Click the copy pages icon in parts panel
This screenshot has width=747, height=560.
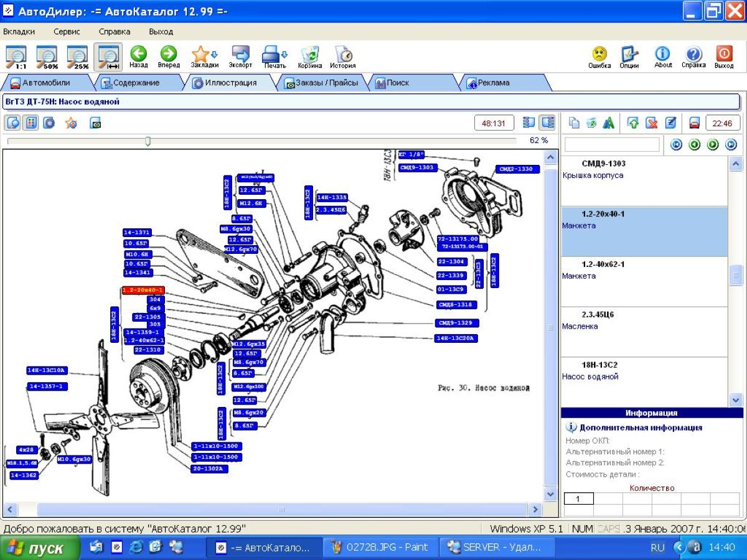pyautogui.click(x=575, y=123)
